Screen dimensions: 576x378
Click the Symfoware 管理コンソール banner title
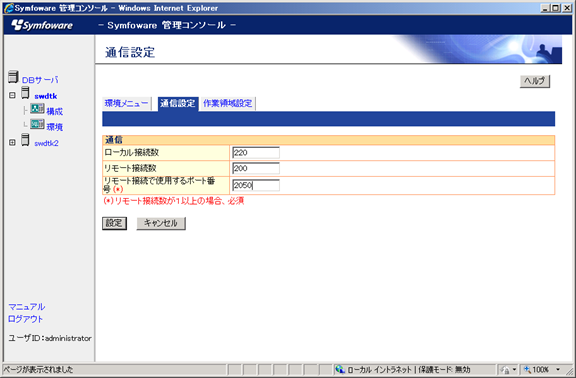(x=167, y=25)
